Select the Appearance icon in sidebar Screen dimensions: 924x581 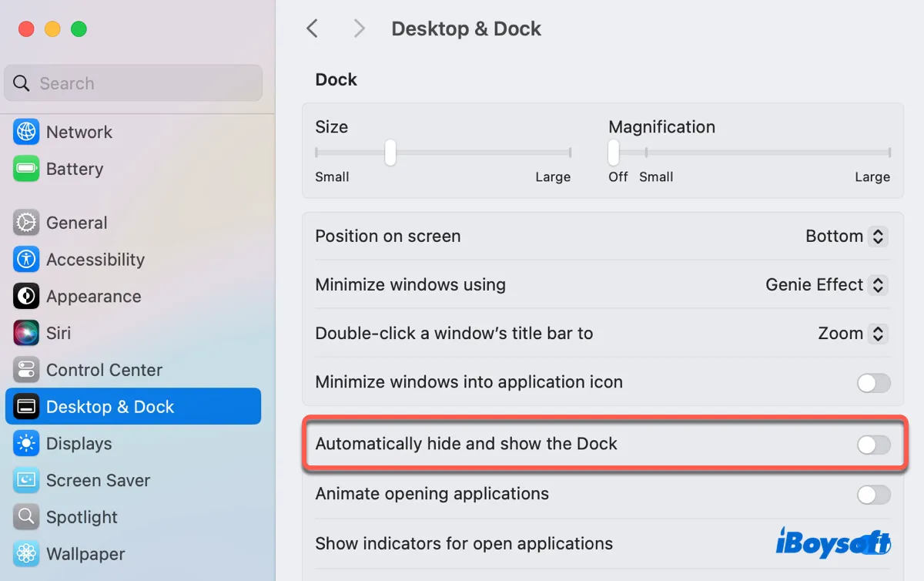(26, 297)
